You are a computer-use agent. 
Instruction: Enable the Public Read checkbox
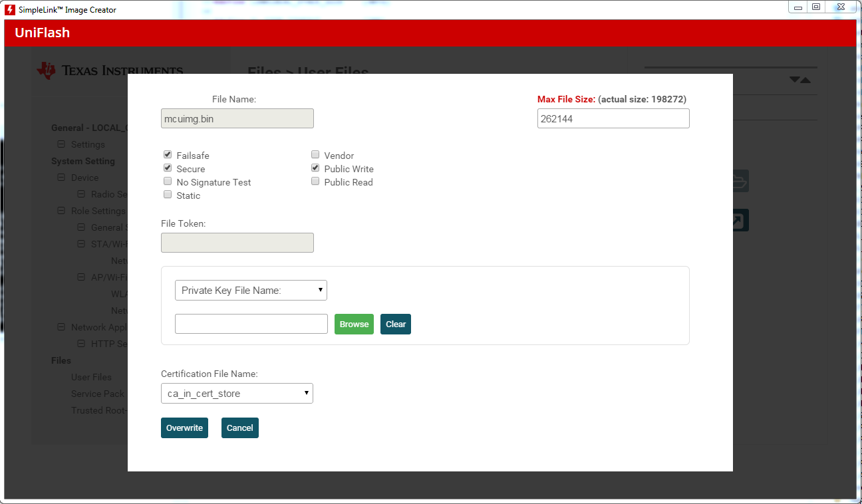(x=315, y=182)
